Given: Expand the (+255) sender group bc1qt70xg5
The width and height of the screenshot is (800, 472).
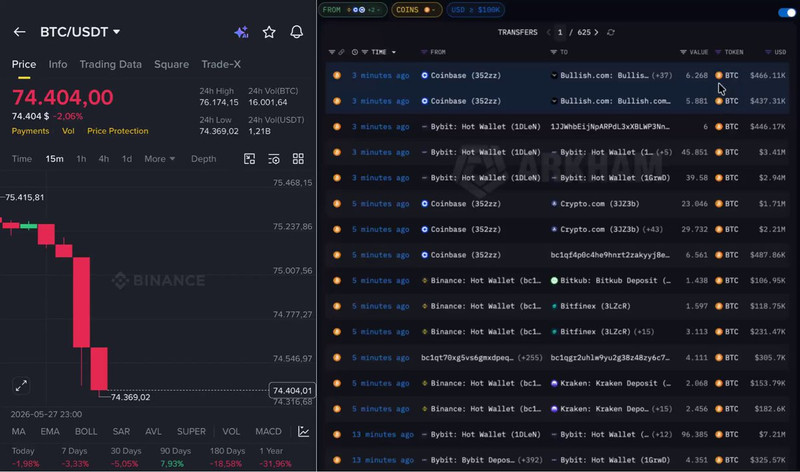Looking at the screenshot, I should [530, 358].
